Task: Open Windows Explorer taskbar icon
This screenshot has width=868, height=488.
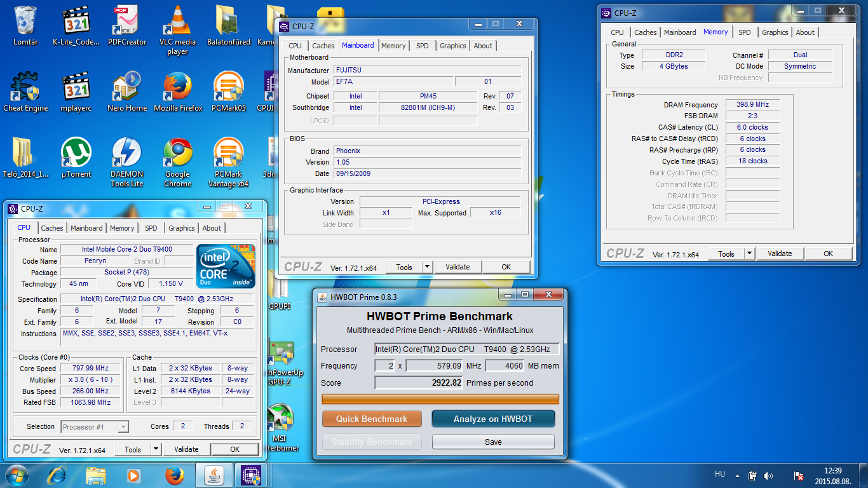Action: [x=95, y=475]
